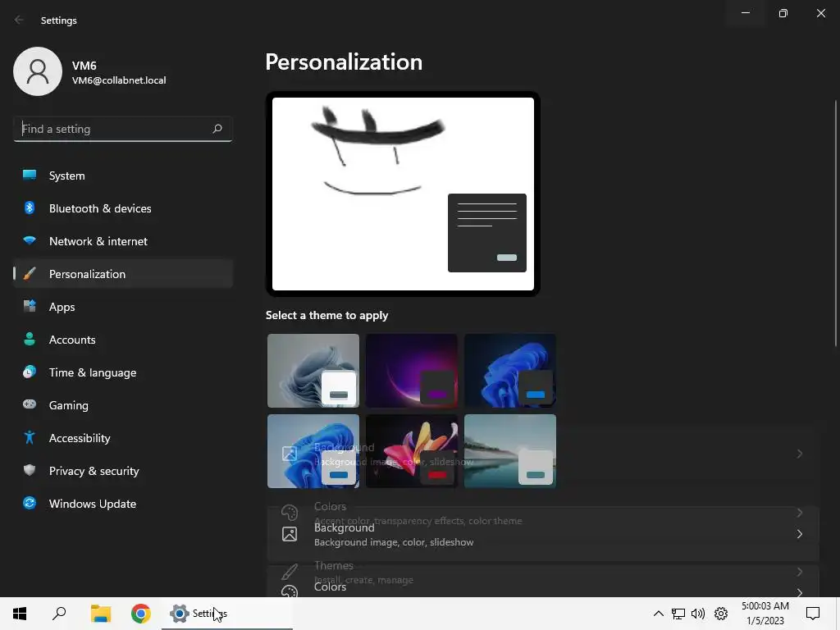Open the volume speaker icon in tray
The image size is (840, 630).
tap(698, 614)
